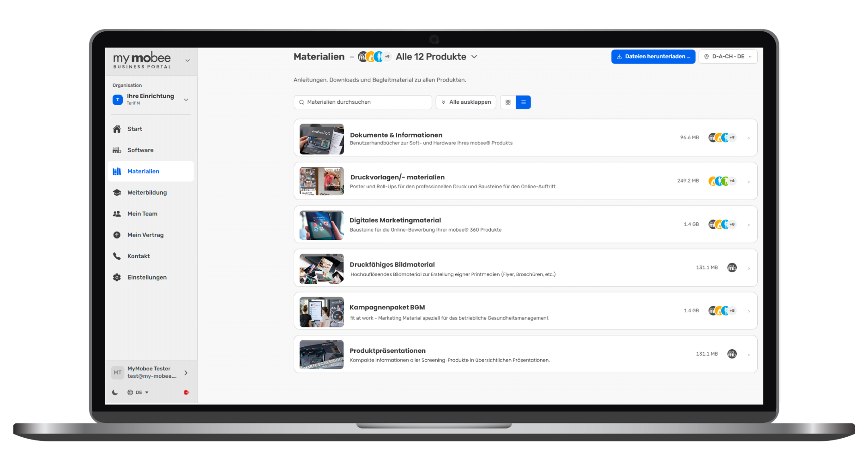Click the Digitales Marketingmaterial title
Viewport: 868px width, 452px height.
tap(395, 220)
